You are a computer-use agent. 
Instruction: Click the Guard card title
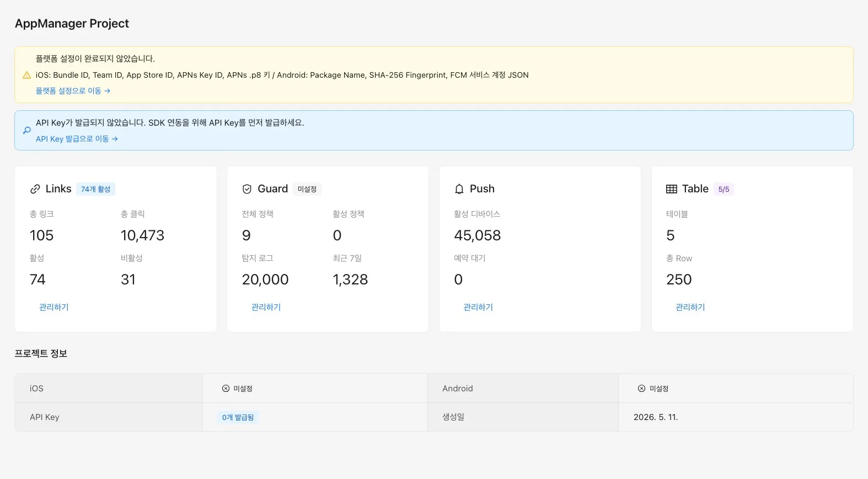273,189
